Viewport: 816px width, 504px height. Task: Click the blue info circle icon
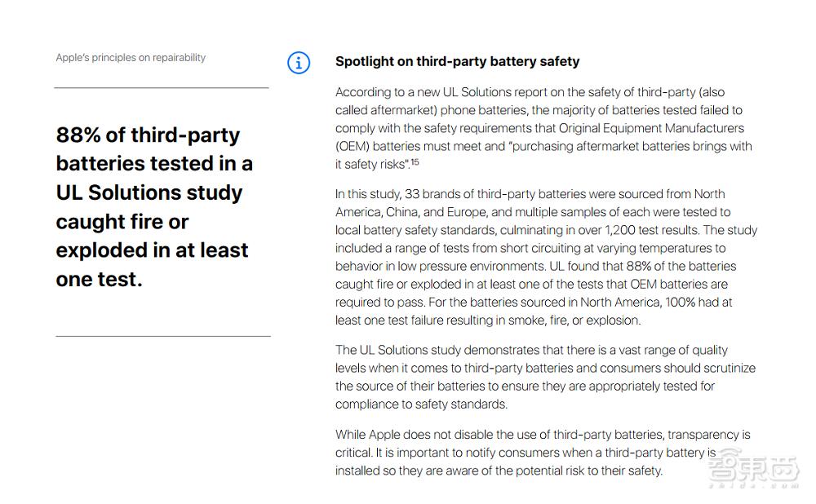[x=299, y=62]
